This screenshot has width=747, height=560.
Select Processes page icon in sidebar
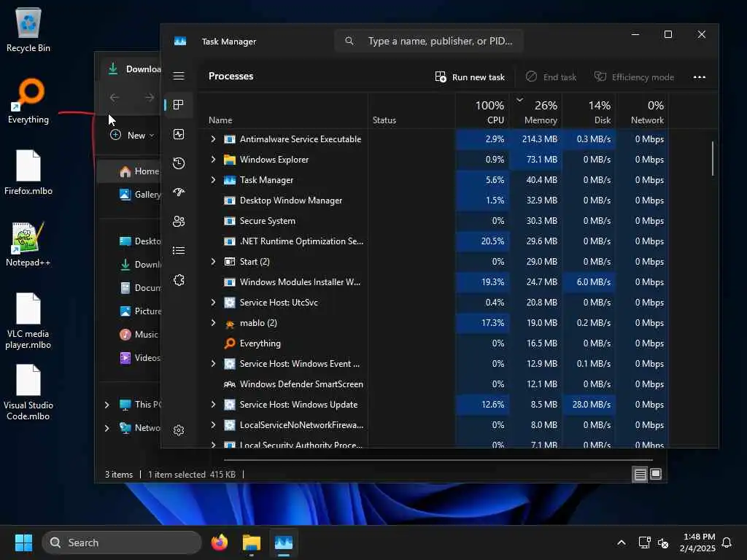tap(179, 105)
